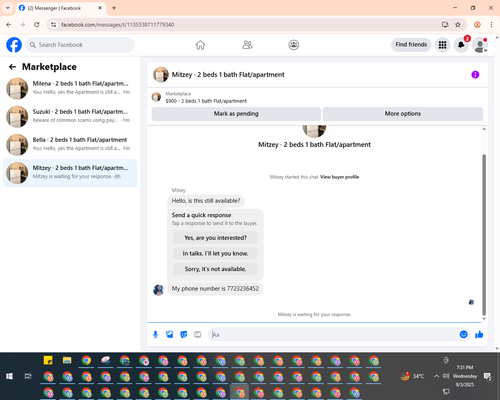500x400 pixels.
Task: Open the Facebook home logo
Action: tap(14, 45)
